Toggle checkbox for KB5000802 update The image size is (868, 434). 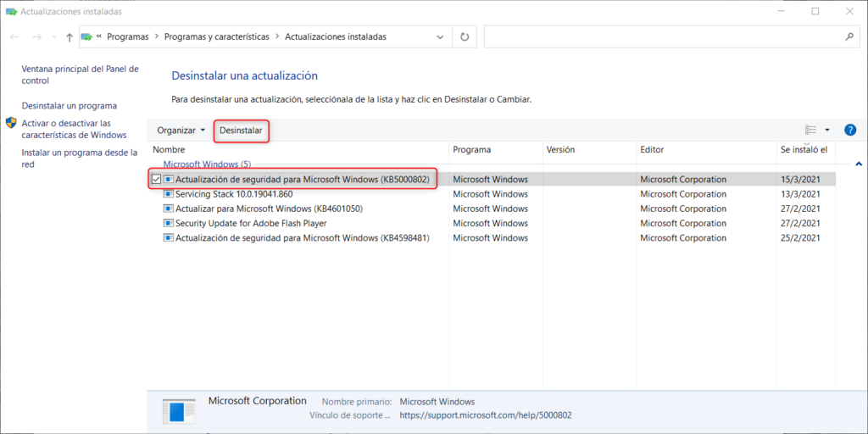[x=156, y=180]
